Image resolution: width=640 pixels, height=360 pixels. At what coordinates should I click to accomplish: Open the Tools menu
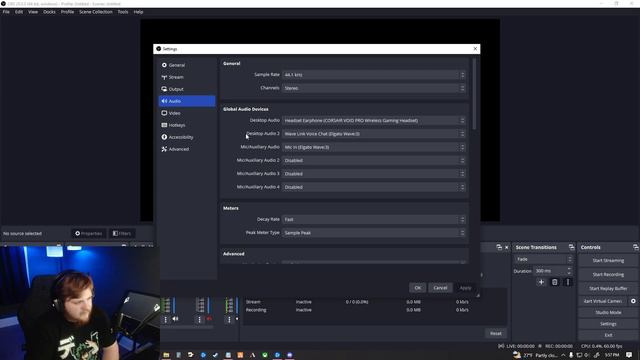coord(123,12)
